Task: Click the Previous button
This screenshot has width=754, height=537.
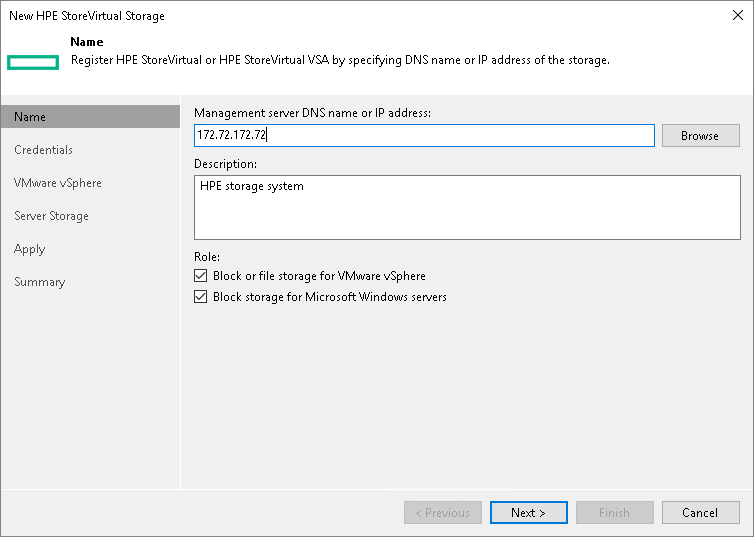Action: pos(442,512)
